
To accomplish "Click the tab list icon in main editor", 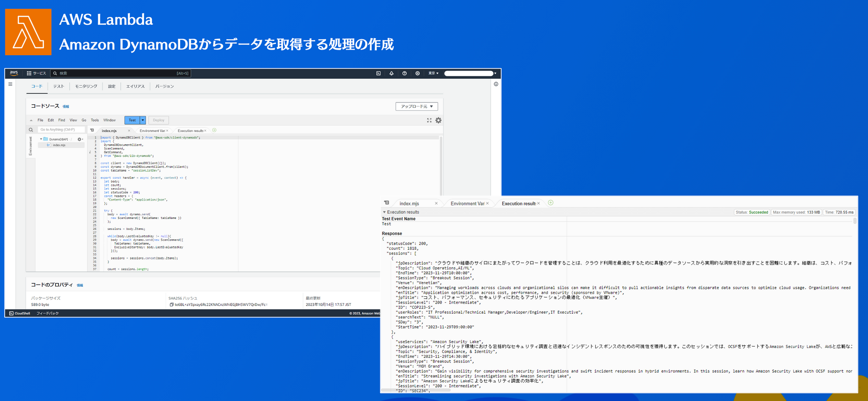I will point(92,130).
